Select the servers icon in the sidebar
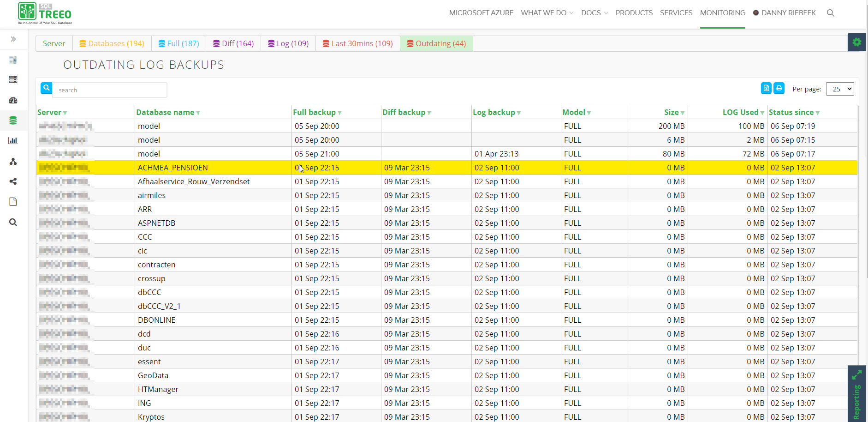Image resolution: width=868 pixels, height=422 pixels. point(13,79)
